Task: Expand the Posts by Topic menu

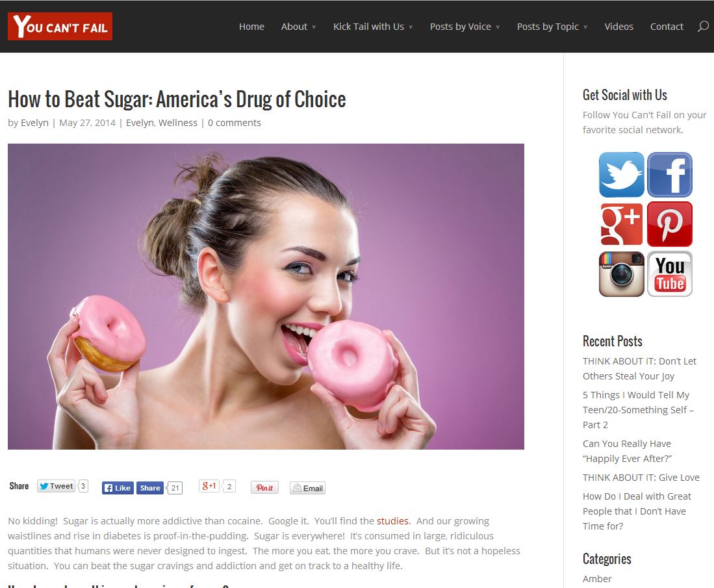Action: [x=552, y=27]
